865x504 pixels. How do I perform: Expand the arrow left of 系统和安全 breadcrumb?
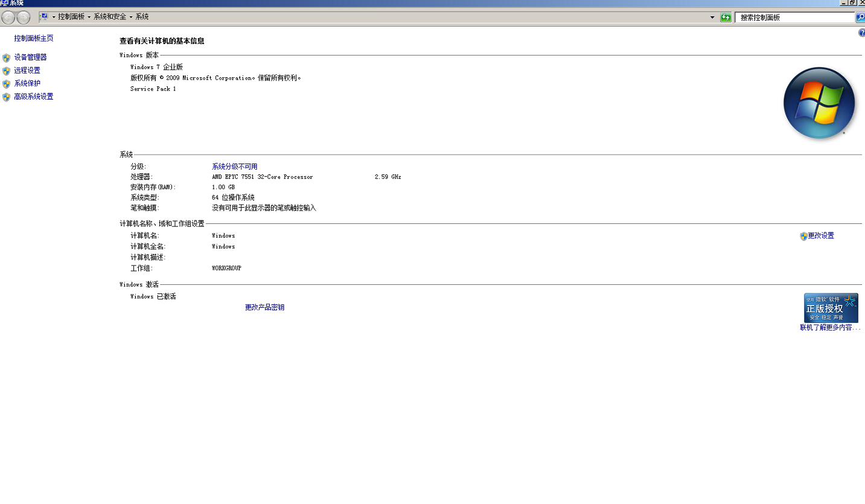point(89,17)
